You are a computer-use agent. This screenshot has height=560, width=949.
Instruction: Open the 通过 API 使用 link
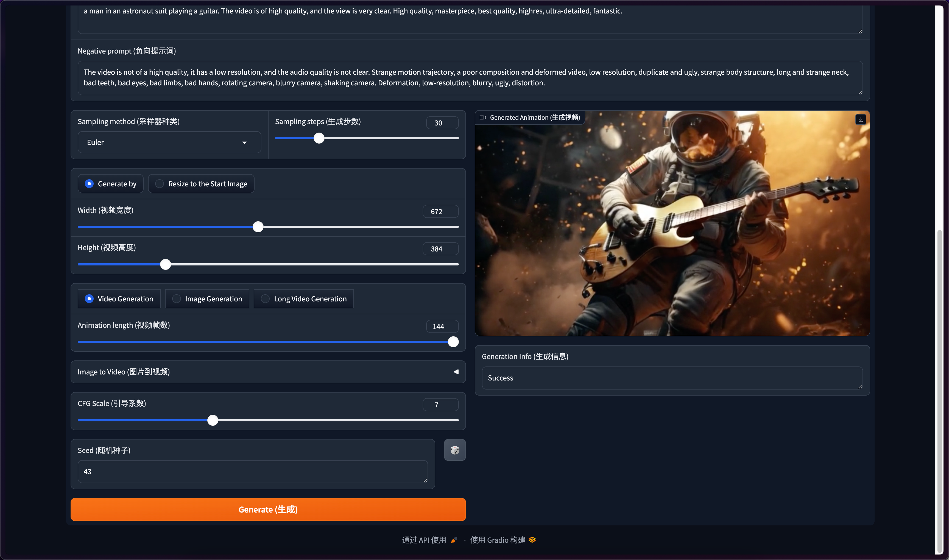[424, 540]
